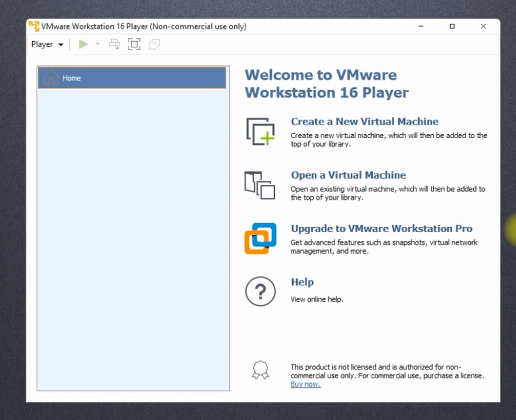Click Create a New Virtual Machine link

click(365, 121)
